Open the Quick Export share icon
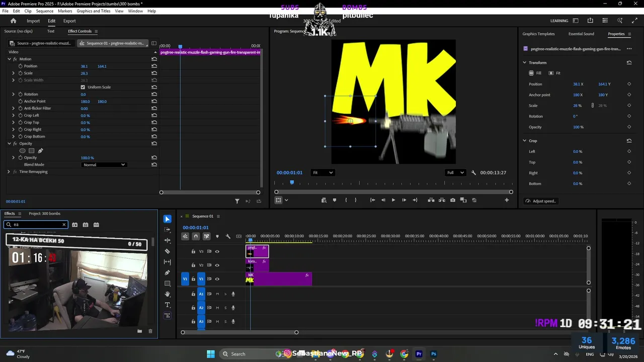 pyautogui.click(x=590, y=21)
